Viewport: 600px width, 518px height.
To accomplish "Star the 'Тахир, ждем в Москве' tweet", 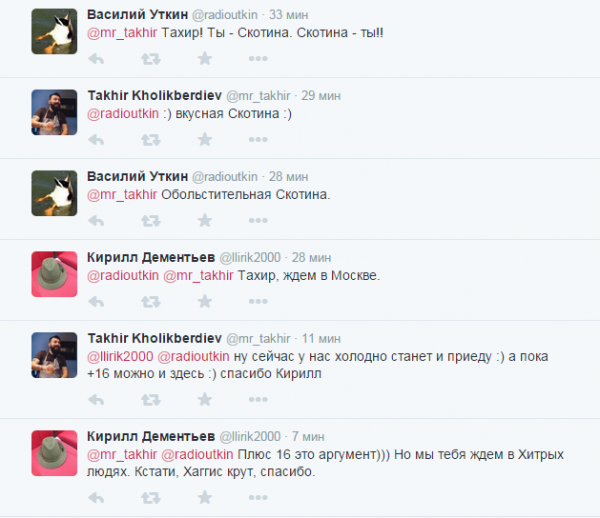I will point(205,301).
